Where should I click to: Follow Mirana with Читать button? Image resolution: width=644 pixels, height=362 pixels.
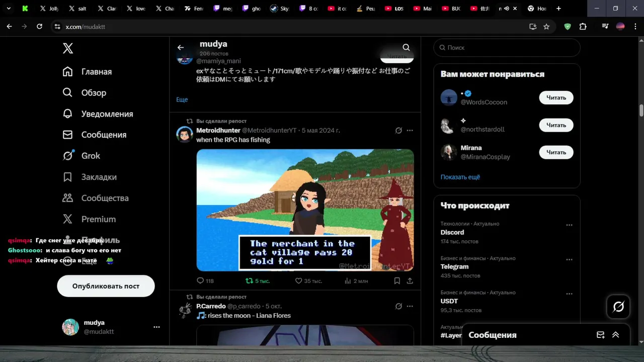[556, 152]
